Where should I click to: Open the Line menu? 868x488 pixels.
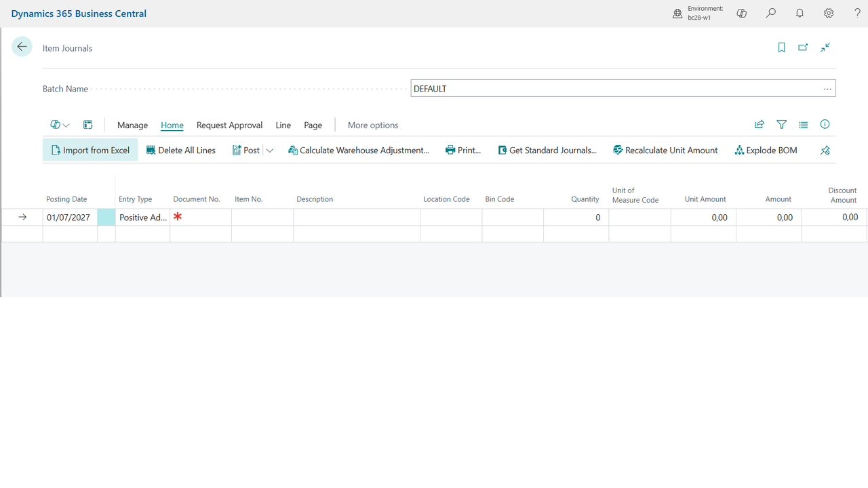(x=283, y=125)
